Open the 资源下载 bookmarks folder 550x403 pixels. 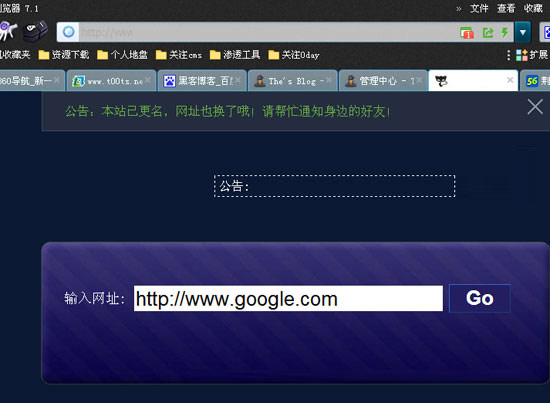(x=63, y=55)
